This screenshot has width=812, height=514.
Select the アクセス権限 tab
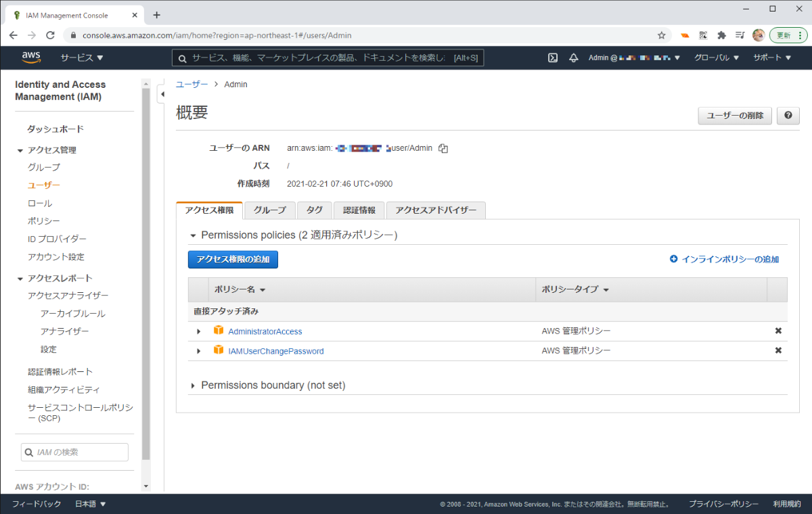[209, 210]
